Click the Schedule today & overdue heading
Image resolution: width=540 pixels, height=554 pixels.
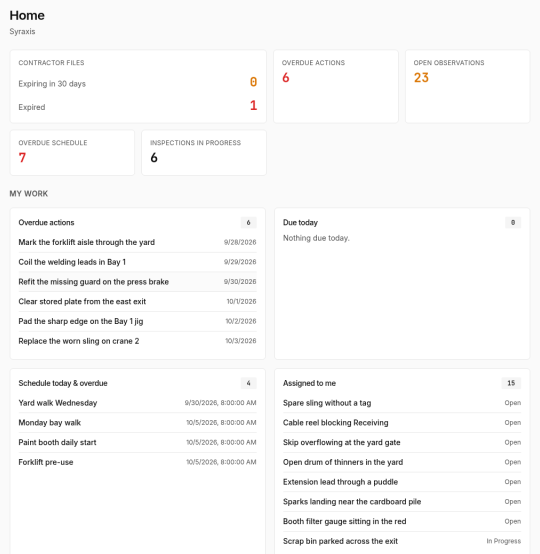63,383
